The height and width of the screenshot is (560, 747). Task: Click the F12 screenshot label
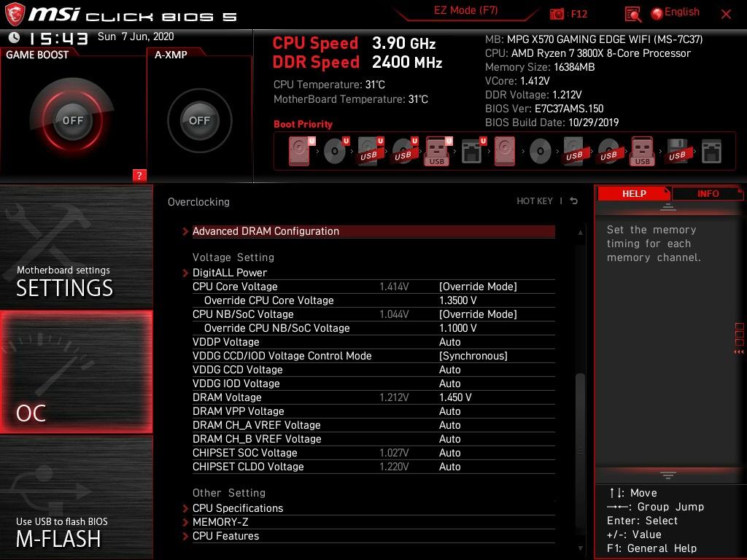(x=578, y=14)
